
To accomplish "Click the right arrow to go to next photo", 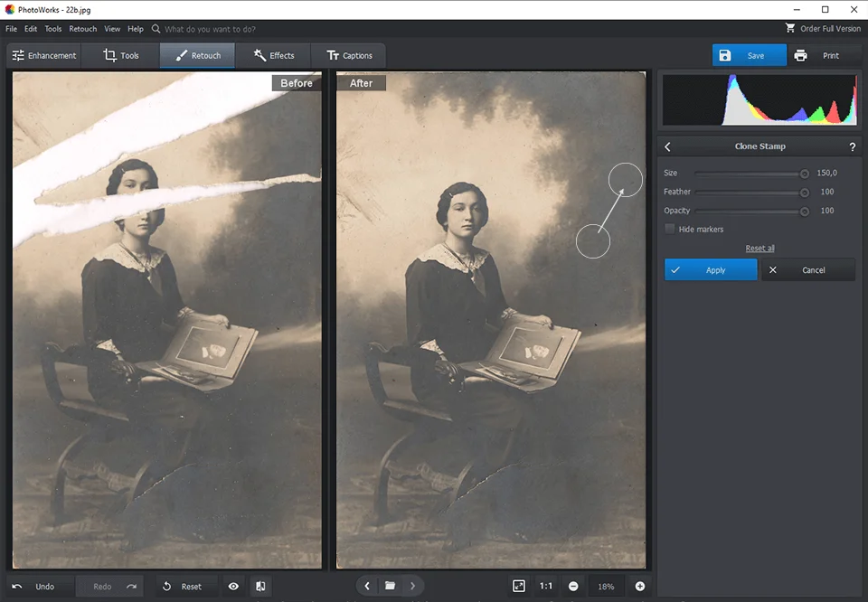I will [x=413, y=586].
